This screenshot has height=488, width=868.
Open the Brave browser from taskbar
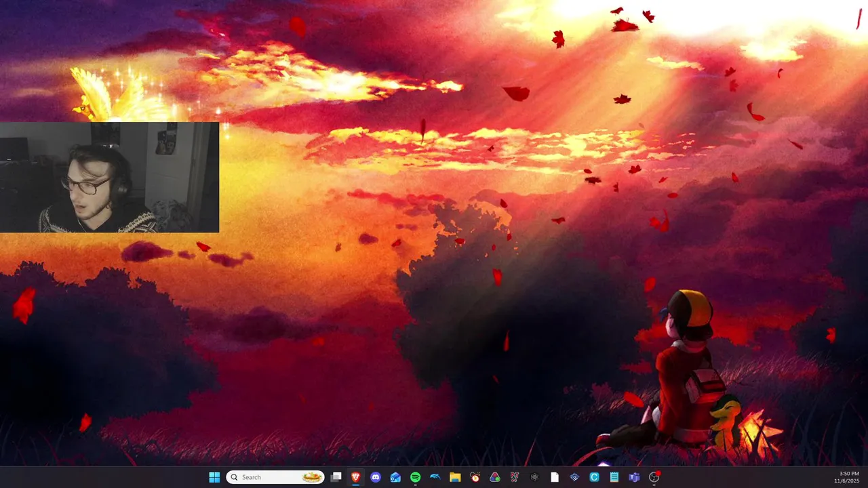pos(356,477)
